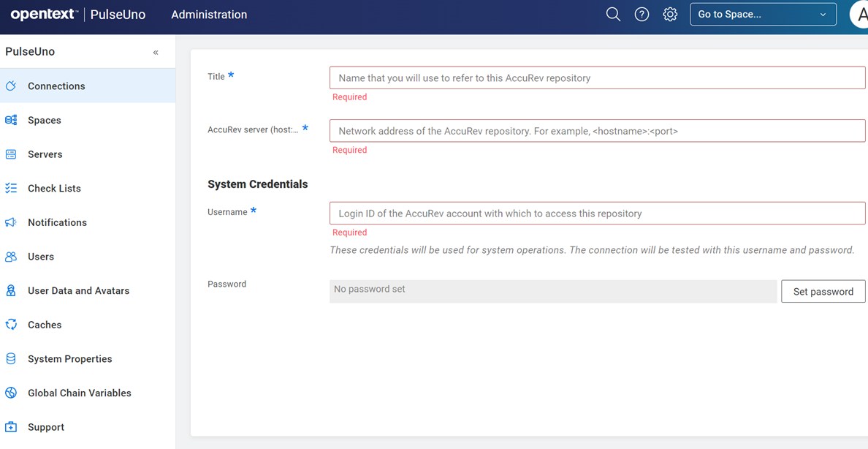This screenshot has height=449, width=868.
Task: Open System Properties page
Action: click(x=69, y=359)
